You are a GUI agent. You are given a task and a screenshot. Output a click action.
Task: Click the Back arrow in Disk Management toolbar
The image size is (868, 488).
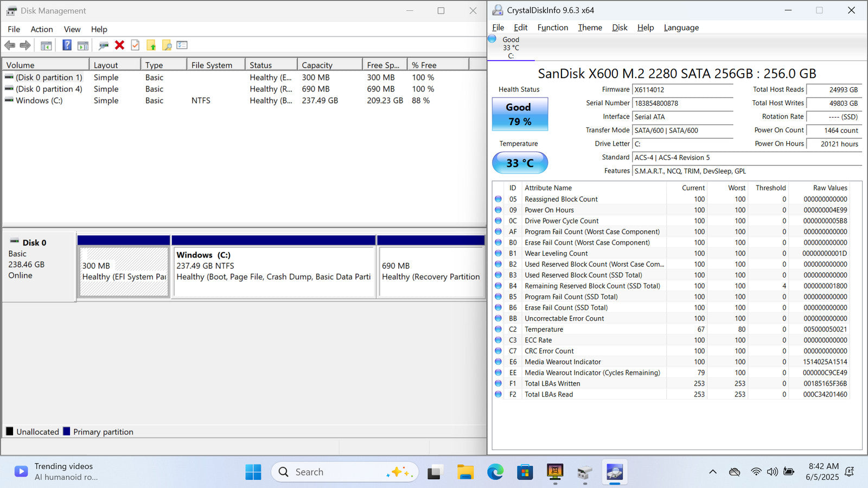pos(10,46)
